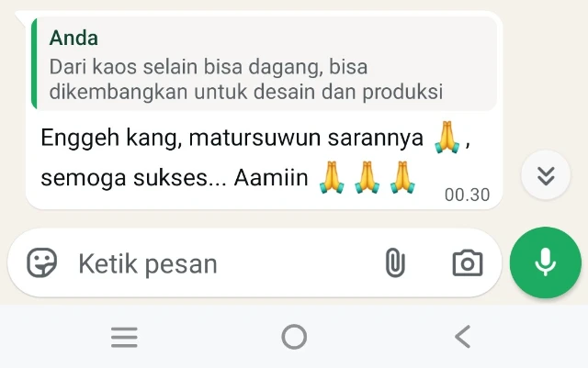Screen dimensions: 588x368
Task: Tap message text "Enggeh kang, matursuwun sarannya"
Action: click(232, 138)
